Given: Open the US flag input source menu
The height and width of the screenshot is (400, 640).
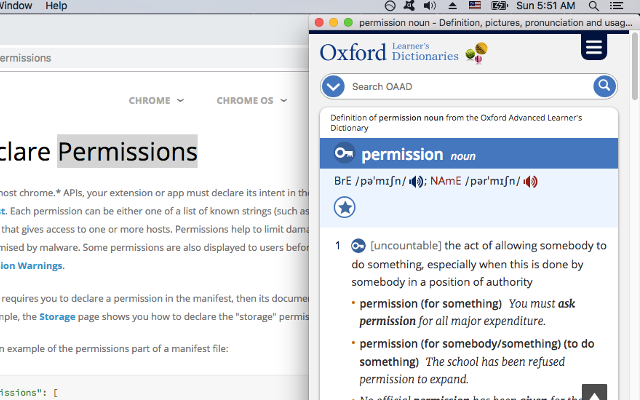Looking at the screenshot, I should tap(475, 5).
